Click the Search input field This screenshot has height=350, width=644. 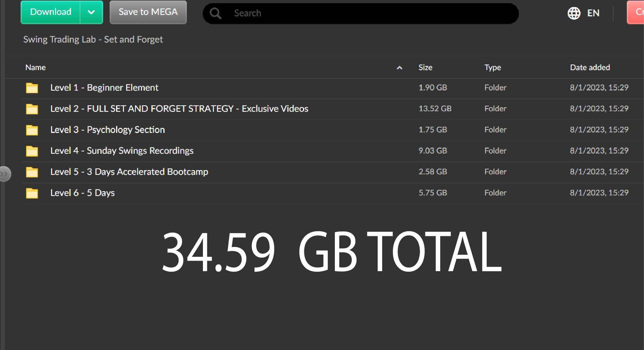point(360,13)
